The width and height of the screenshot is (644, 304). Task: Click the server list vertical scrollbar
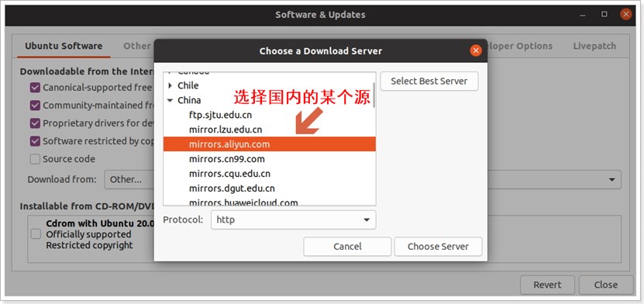click(x=374, y=95)
